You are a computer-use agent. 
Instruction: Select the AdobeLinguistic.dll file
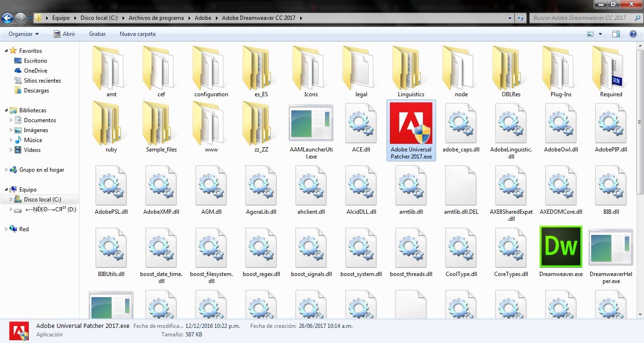(x=511, y=132)
